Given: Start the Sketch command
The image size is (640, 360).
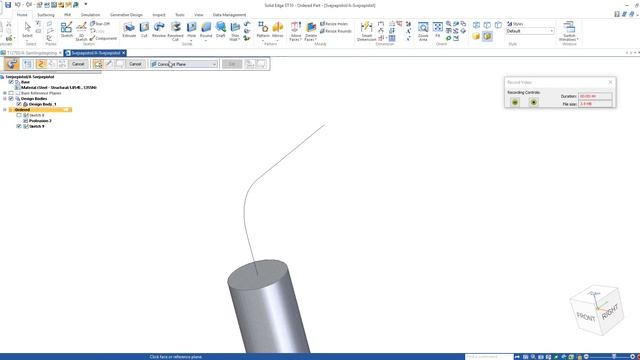Looking at the screenshot, I should click(x=66, y=30).
